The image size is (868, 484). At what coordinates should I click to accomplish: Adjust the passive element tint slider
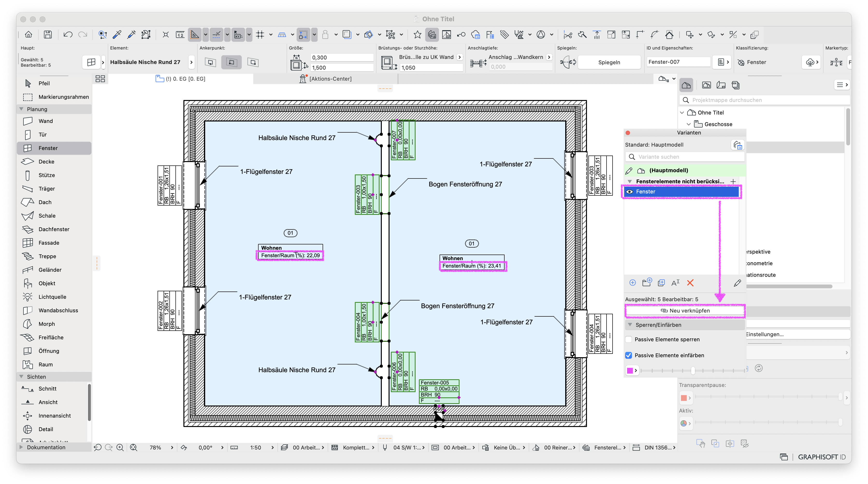coord(693,370)
